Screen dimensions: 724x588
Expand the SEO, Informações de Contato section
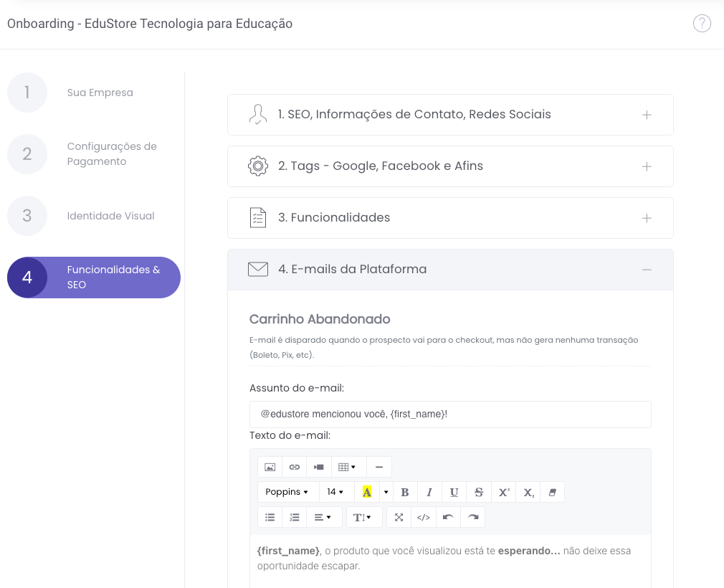pyautogui.click(x=450, y=115)
